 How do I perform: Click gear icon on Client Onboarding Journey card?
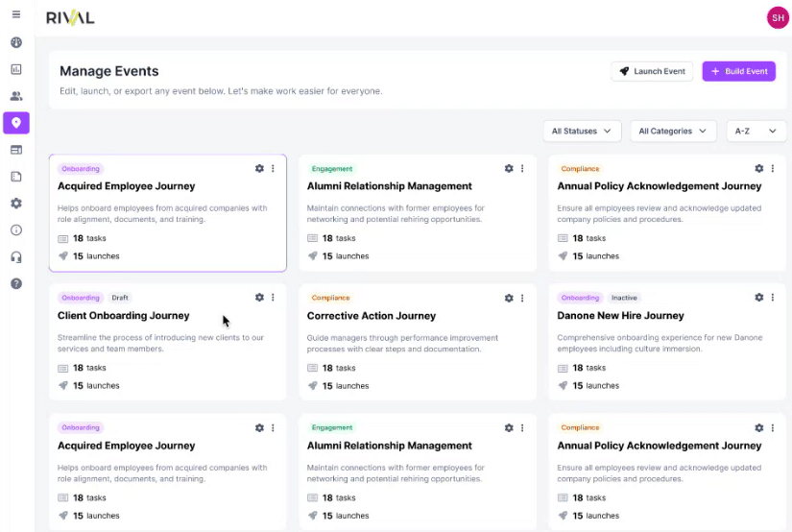259,298
